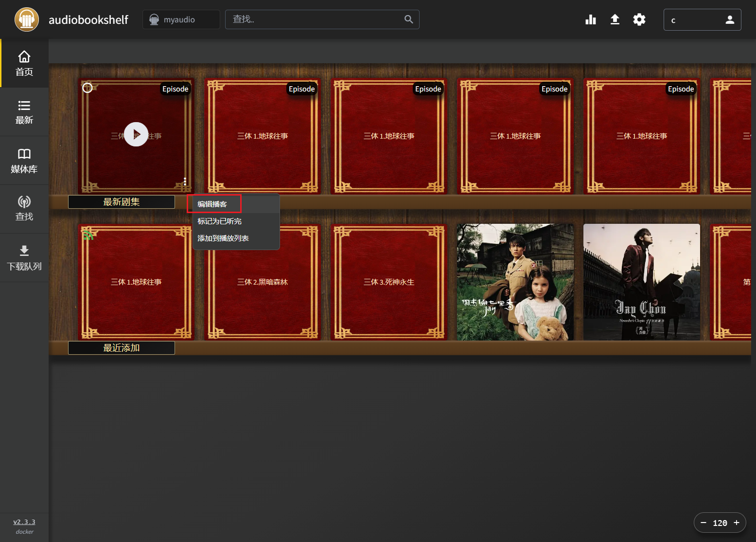
Task: Open the myaudio library dropdown
Action: 181,19
